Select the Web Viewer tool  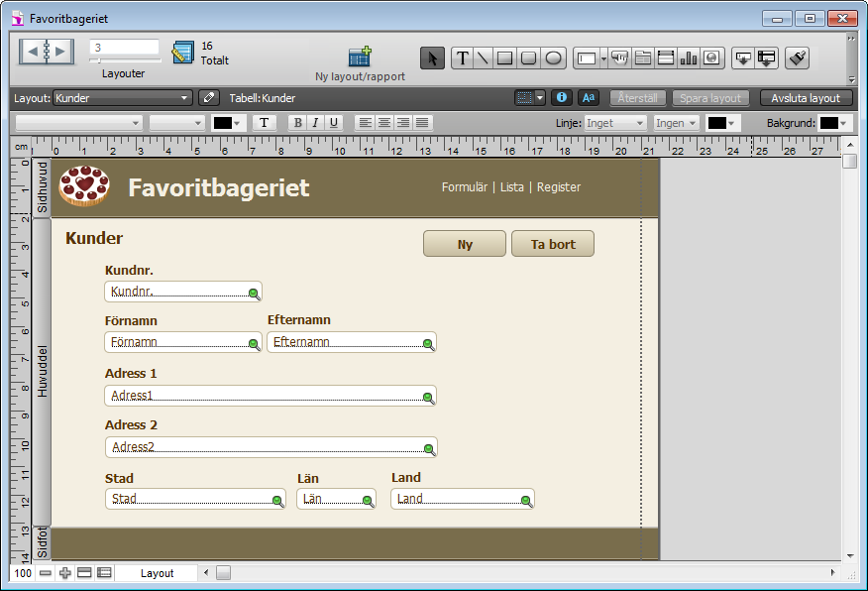pyautogui.click(x=712, y=59)
